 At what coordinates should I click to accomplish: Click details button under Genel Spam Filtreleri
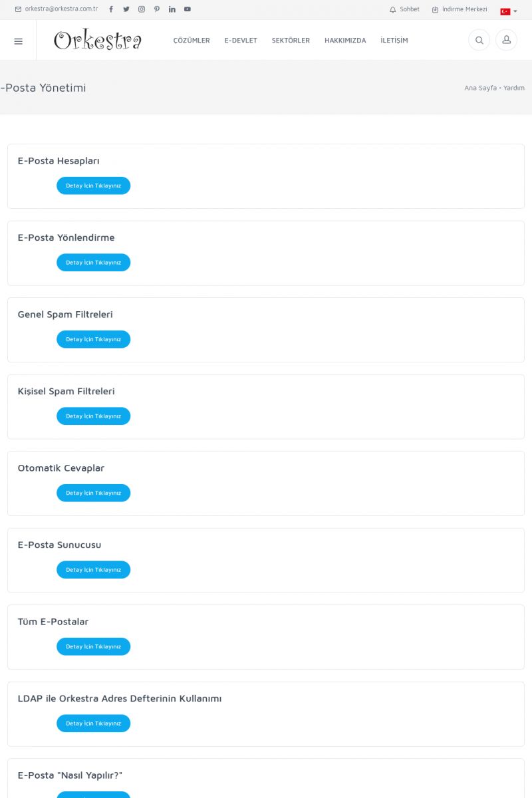tap(93, 339)
